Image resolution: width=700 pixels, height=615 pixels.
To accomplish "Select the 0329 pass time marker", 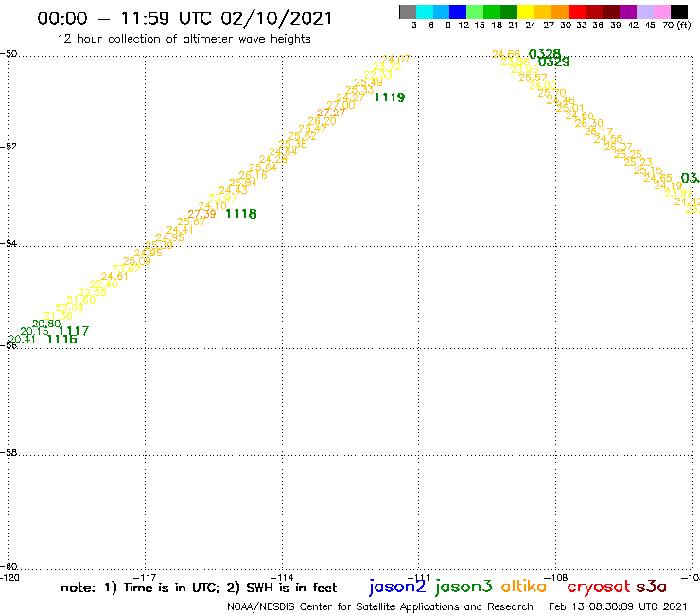I will 553,62.
